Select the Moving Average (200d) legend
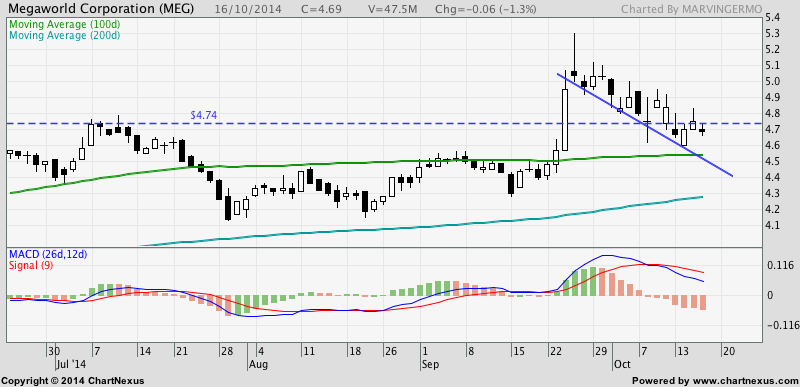The height and width of the screenshot is (387, 800). pyautogui.click(x=64, y=36)
